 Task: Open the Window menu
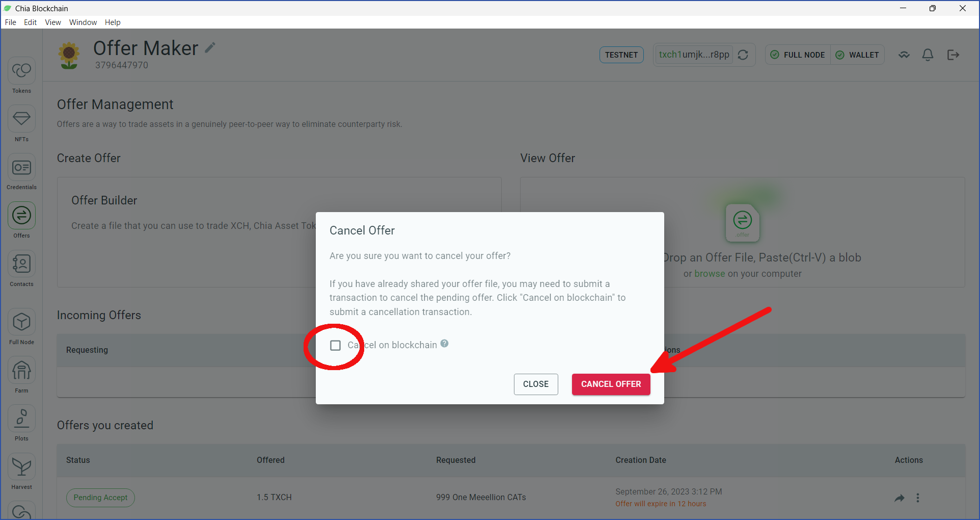83,22
